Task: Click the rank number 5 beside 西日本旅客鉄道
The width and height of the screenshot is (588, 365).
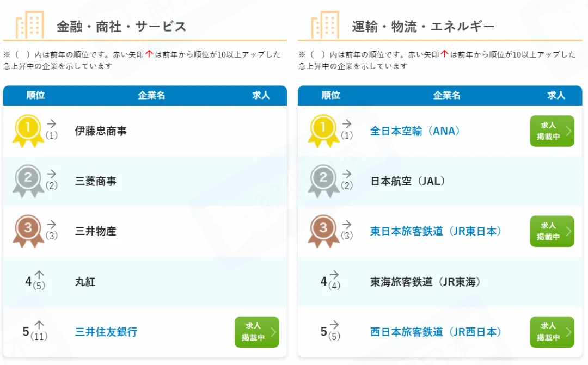Action: click(x=323, y=331)
